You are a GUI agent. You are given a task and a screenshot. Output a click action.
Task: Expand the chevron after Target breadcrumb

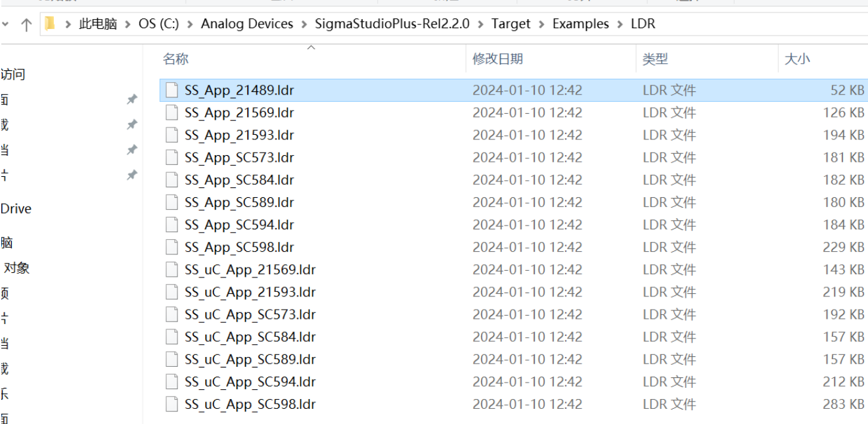[x=541, y=24]
